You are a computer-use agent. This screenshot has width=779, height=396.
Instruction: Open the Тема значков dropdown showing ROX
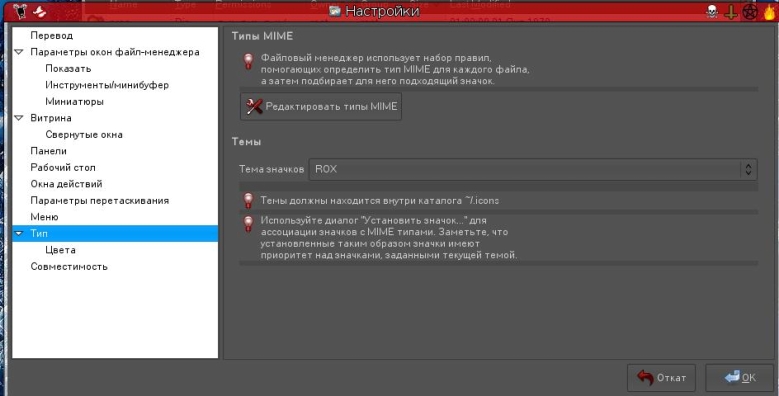[533, 169]
